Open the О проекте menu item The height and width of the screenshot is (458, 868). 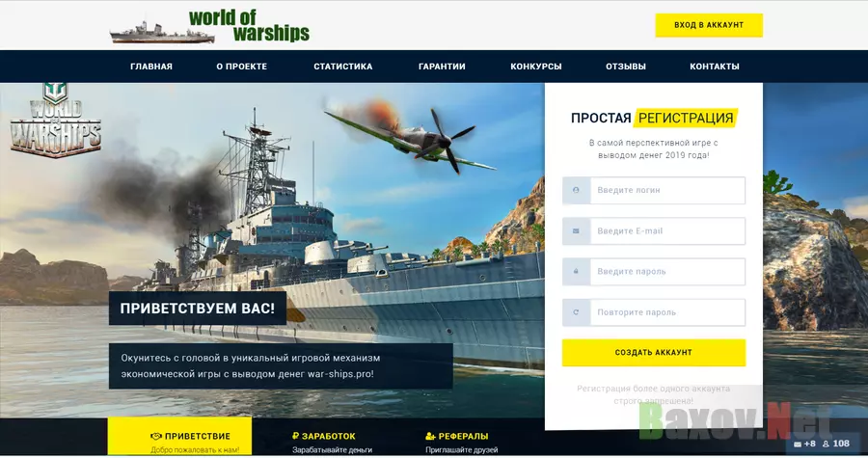242,67
